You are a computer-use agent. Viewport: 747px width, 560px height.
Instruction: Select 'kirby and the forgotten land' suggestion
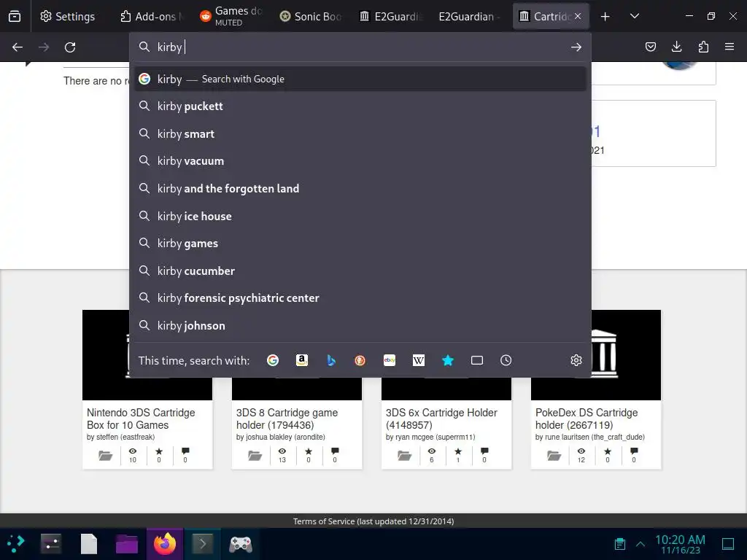coord(360,189)
